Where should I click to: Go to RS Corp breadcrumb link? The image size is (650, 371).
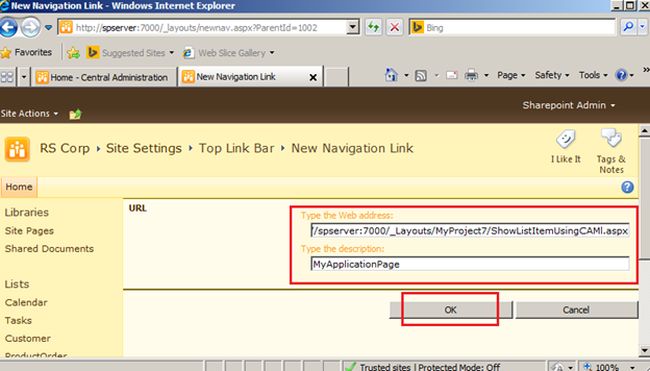coord(65,148)
